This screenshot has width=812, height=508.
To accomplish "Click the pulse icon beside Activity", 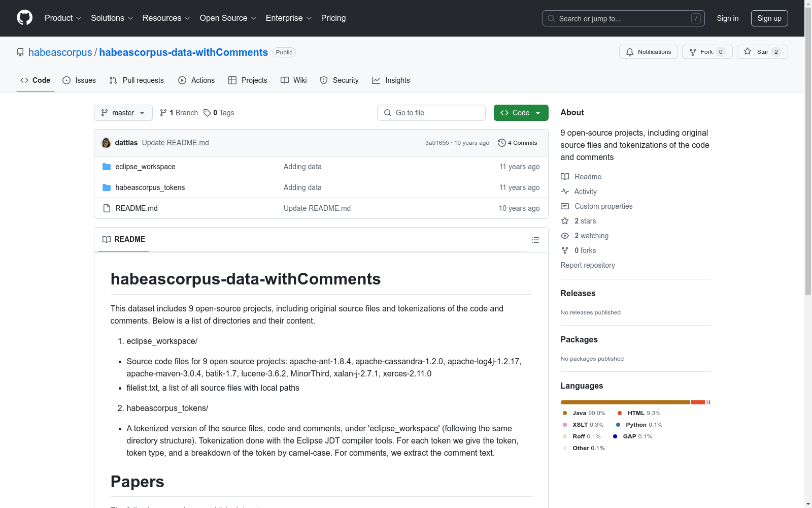I will click(565, 192).
